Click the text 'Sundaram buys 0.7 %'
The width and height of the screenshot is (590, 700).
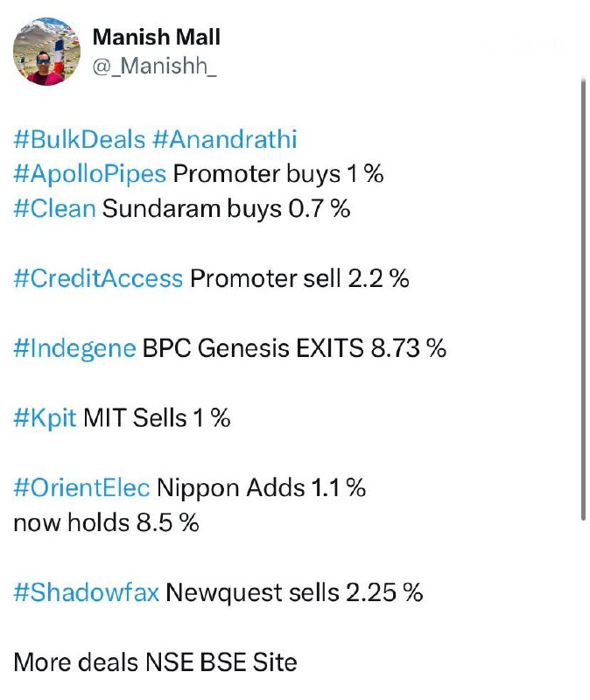(227, 208)
